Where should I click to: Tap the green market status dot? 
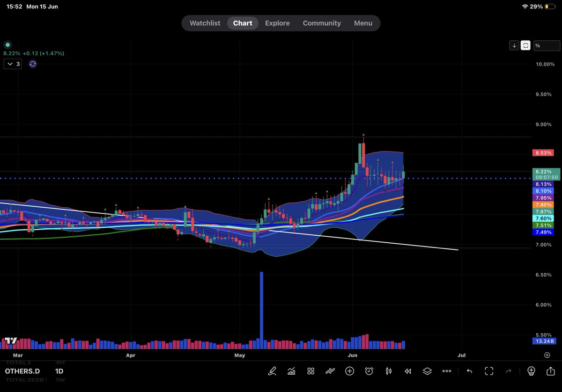click(7, 45)
